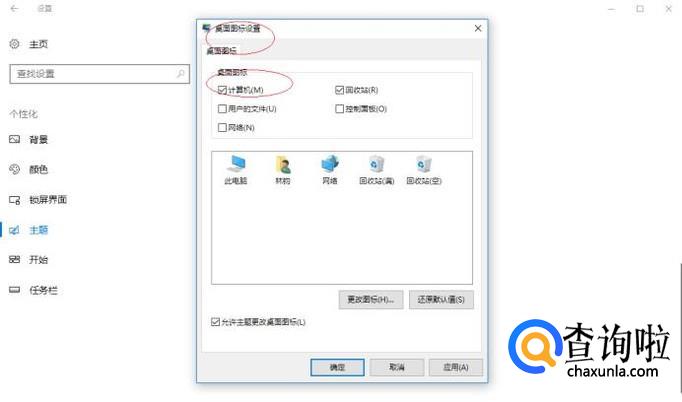
Task: Toggle the Computer (计算机) checkbox
Action: click(x=222, y=90)
